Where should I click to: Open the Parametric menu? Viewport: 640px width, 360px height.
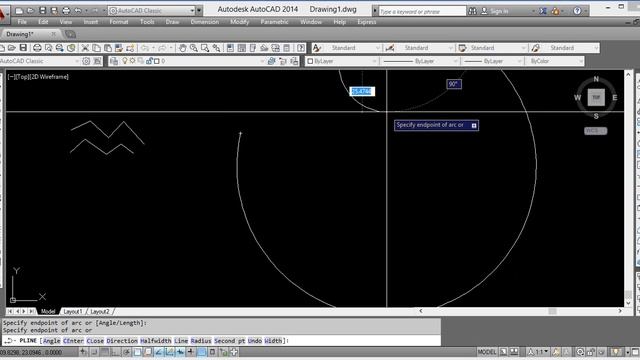(274, 22)
